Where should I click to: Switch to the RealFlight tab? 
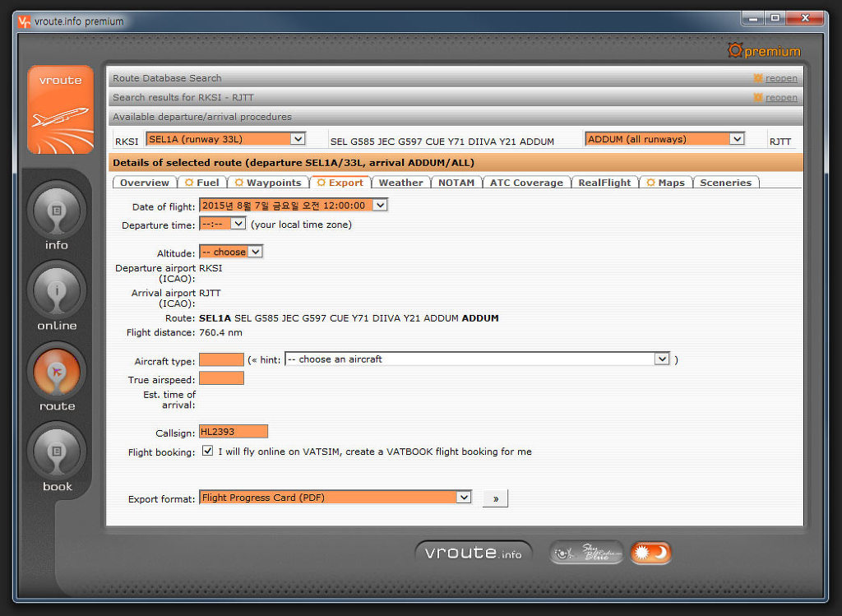tap(604, 183)
